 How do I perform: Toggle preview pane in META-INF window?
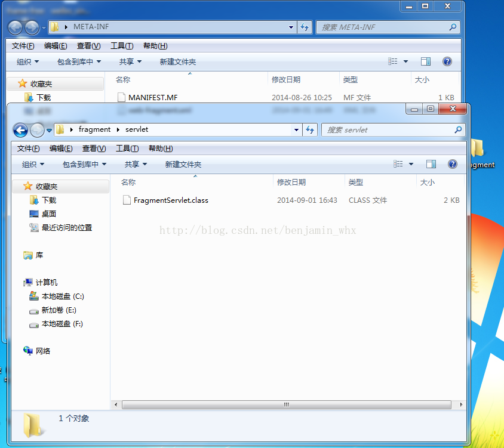pyautogui.click(x=426, y=61)
